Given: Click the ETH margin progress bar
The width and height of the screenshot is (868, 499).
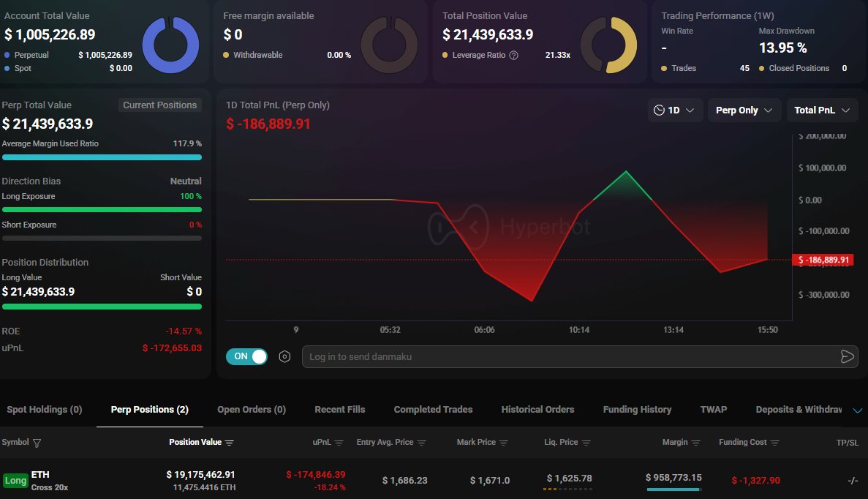Looking at the screenshot, I should (x=673, y=489).
